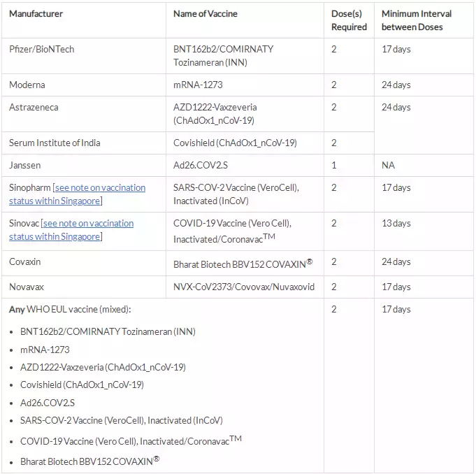476x474 pixels.
Task: Select the Janssen manufacturer cell
Action: (25, 166)
